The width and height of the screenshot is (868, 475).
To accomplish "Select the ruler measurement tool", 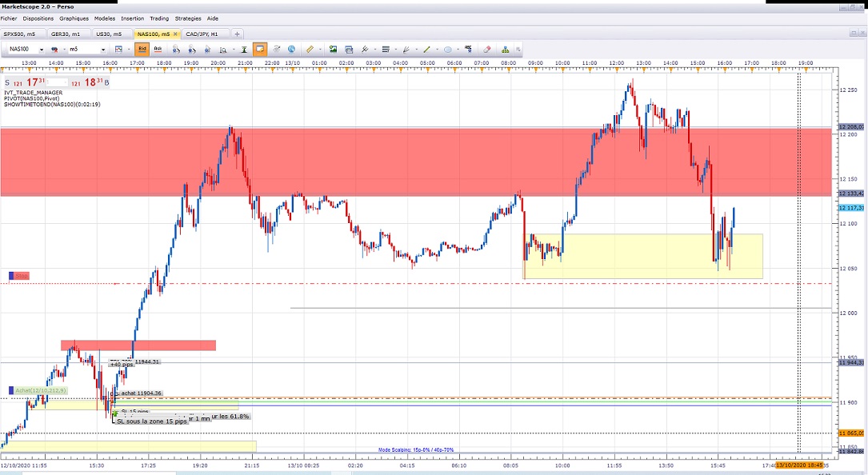I will click(x=310, y=50).
